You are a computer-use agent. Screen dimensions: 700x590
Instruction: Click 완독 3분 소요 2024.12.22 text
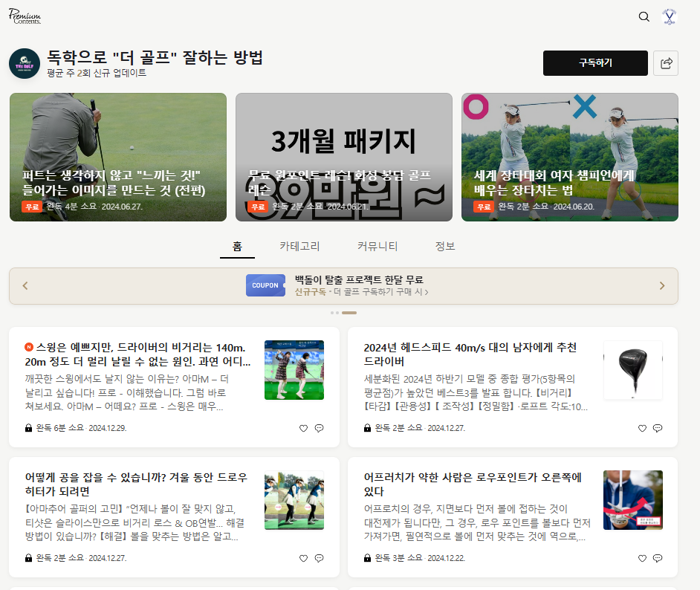420,558
